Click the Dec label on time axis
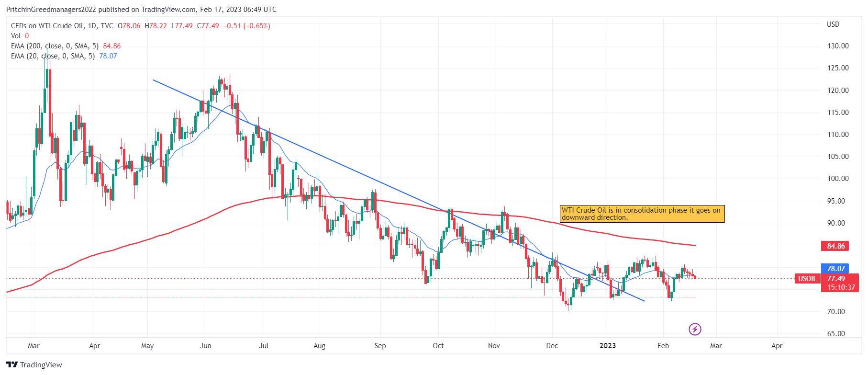This screenshot has height=375, width=868. 552,346
